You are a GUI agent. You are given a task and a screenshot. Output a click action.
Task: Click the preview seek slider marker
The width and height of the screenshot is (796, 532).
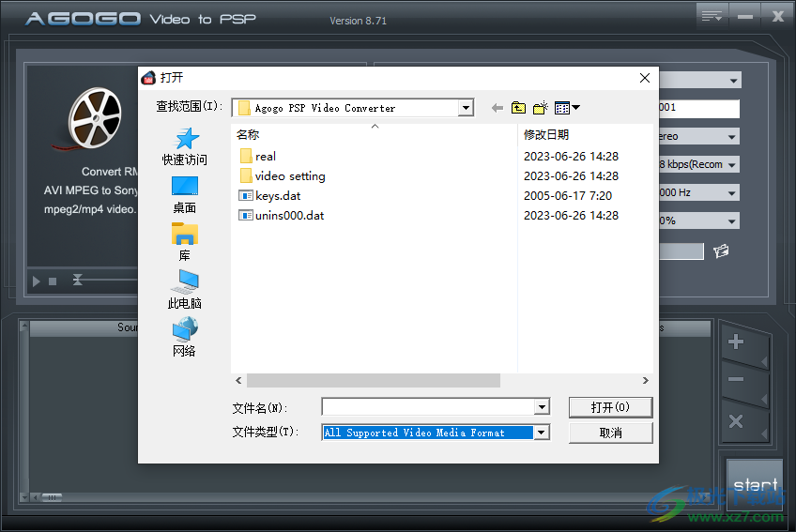coord(77,280)
